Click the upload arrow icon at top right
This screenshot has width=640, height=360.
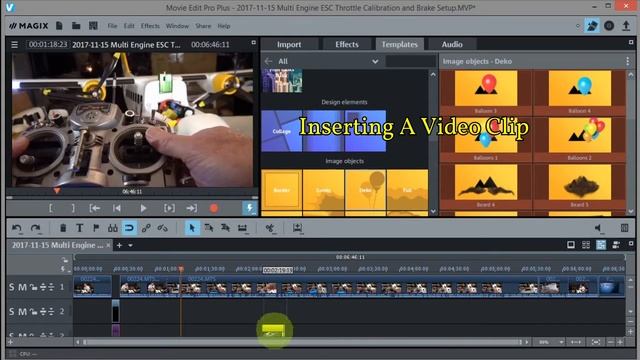pos(626,26)
